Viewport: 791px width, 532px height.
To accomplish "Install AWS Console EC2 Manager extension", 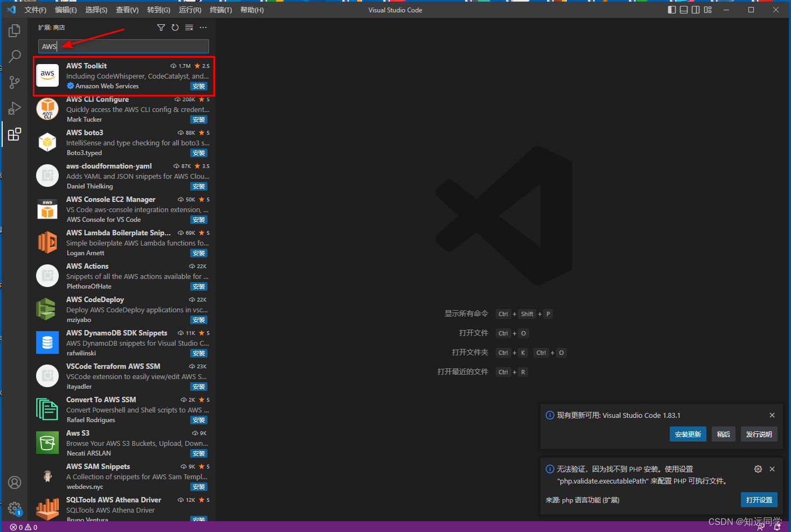I will (199, 220).
